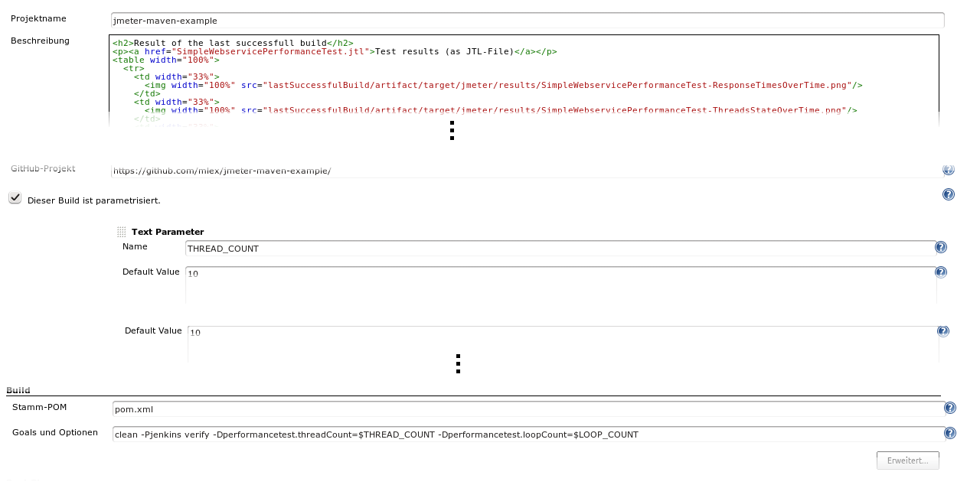Screen dimensions: 980x485
Task: Grab the Text Parameter drag handle
Action: pyautogui.click(x=121, y=232)
